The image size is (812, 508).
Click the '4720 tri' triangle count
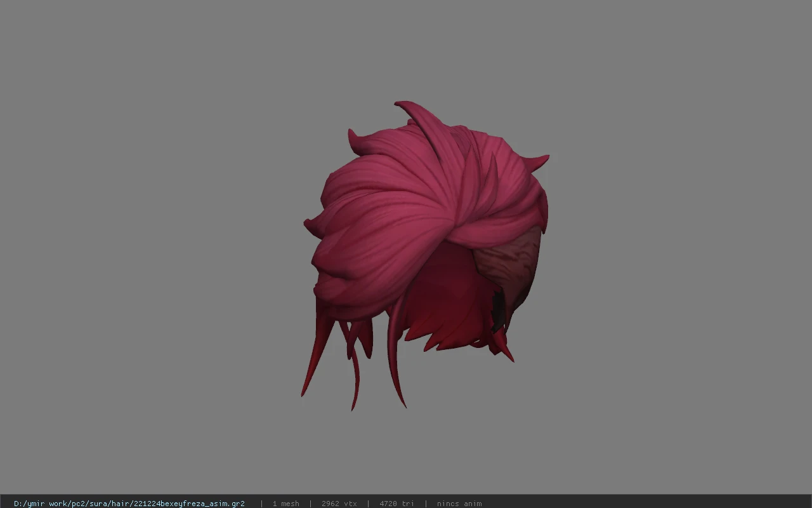click(x=397, y=504)
